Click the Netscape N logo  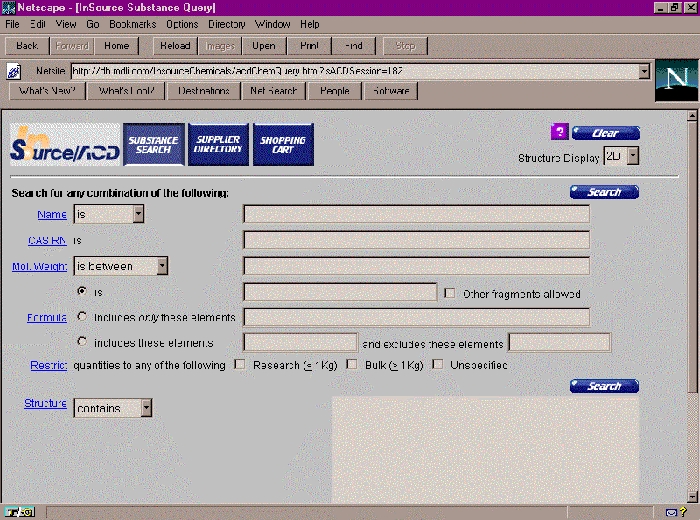[676, 80]
